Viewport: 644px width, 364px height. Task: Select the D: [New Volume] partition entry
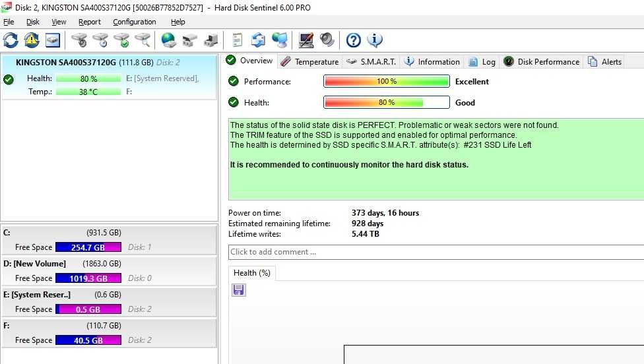click(109, 271)
